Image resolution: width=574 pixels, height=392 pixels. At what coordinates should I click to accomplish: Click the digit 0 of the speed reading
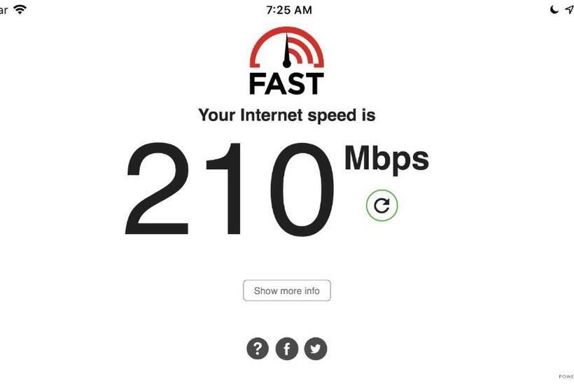tap(302, 189)
